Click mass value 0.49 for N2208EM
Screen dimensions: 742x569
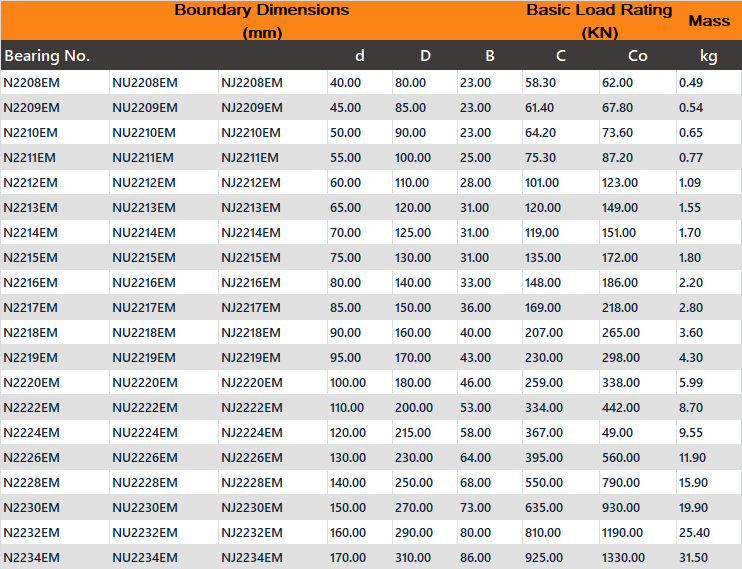click(x=691, y=83)
